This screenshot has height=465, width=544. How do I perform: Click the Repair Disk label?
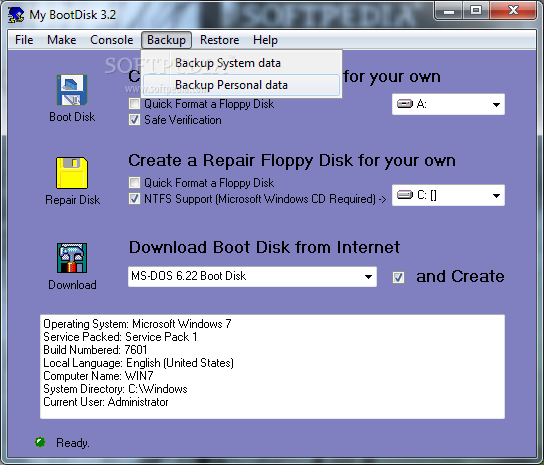[x=73, y=200]
